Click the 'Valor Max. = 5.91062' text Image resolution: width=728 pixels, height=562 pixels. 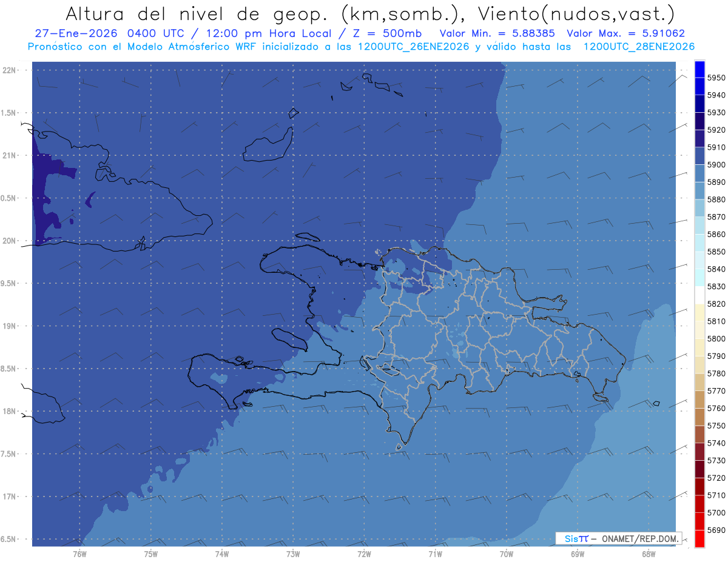point(626,33)
